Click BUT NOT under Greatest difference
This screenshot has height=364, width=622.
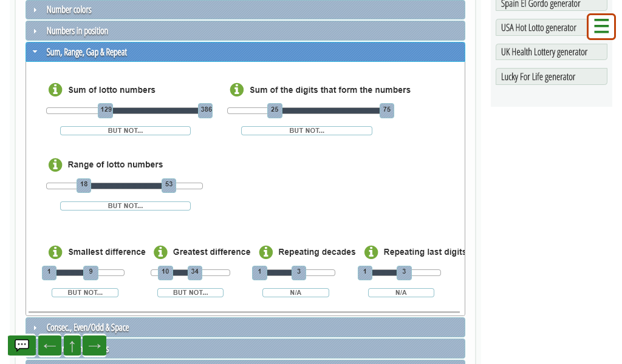(x=190, y=292)
